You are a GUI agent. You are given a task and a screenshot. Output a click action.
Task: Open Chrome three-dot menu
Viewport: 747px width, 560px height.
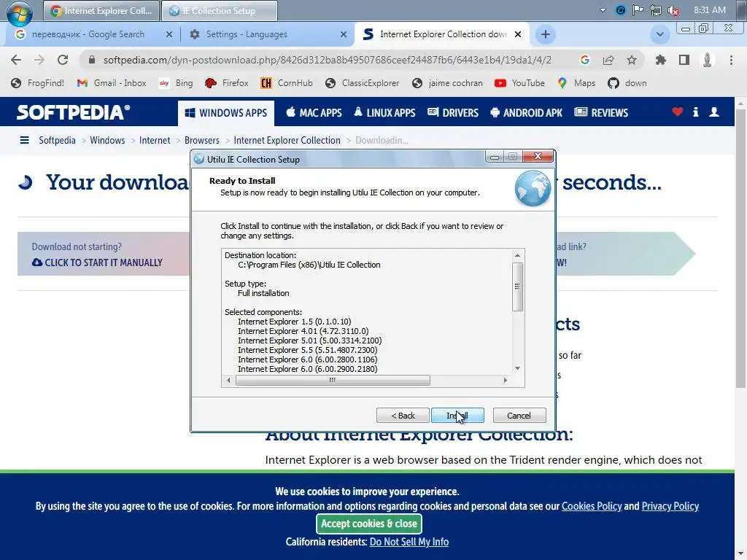[731, 60]
